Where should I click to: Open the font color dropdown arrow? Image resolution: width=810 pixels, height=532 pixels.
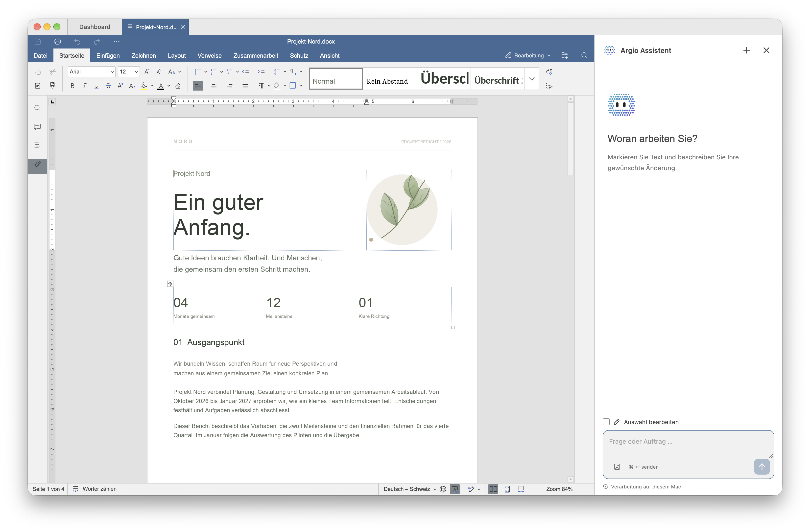coord(169,86)
